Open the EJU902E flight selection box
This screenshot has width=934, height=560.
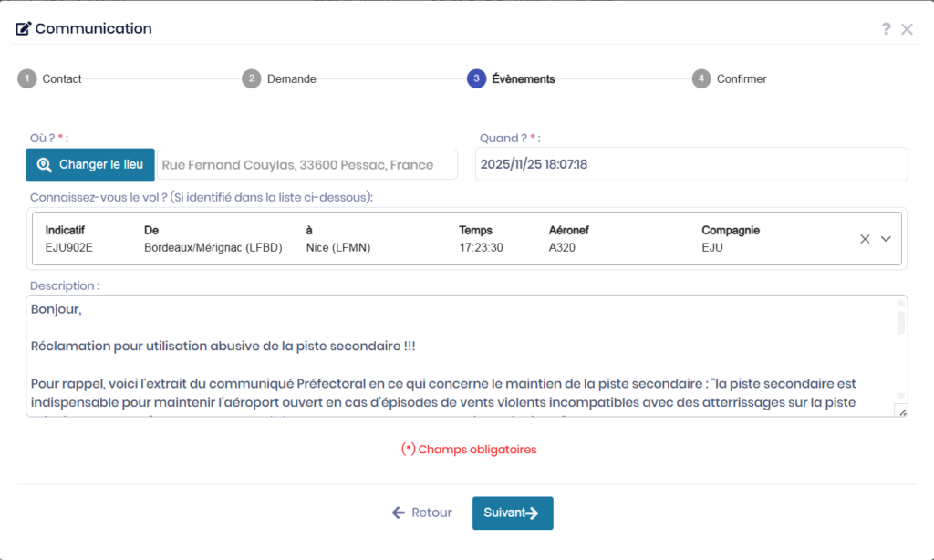(x=438, y=239)
